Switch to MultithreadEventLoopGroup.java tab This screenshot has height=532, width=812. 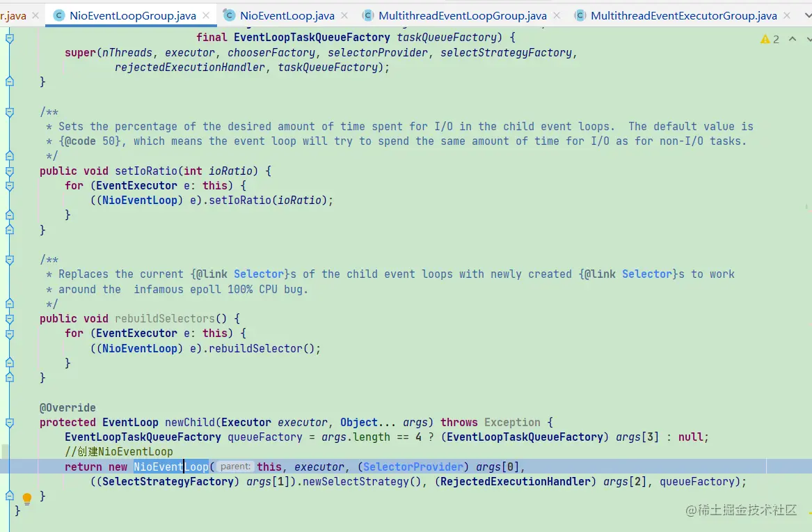(x=463, y=15)
